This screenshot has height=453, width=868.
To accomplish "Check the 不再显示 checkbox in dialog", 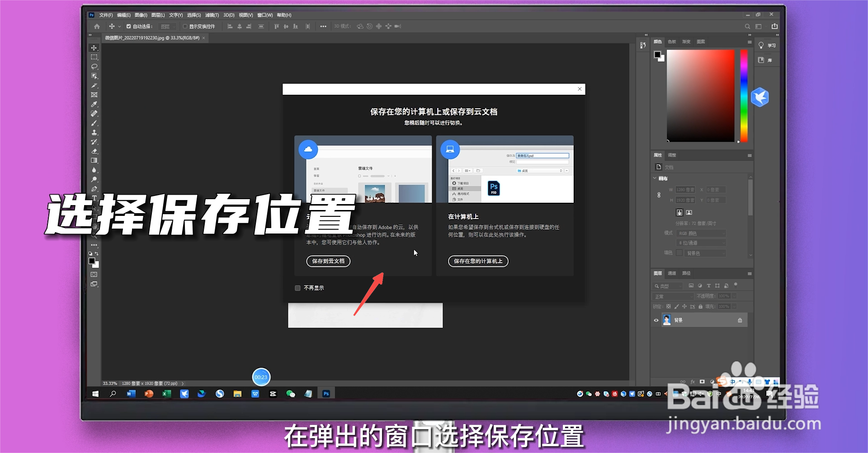I will (297, 288).
